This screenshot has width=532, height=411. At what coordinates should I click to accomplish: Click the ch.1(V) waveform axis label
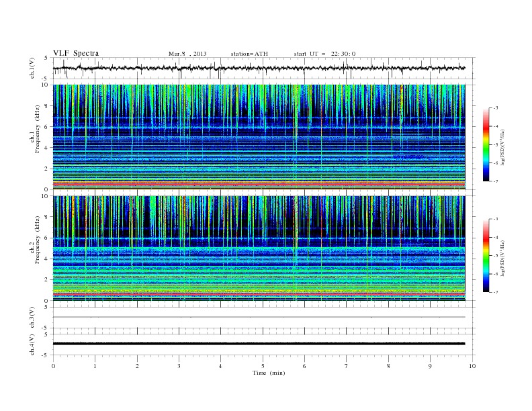click(x=32, y=68)
